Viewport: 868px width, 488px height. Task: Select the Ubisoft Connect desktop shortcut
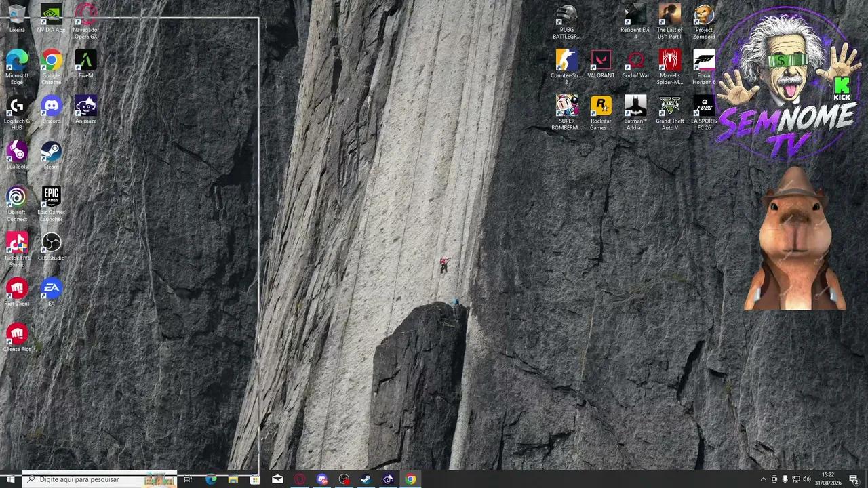17,204
